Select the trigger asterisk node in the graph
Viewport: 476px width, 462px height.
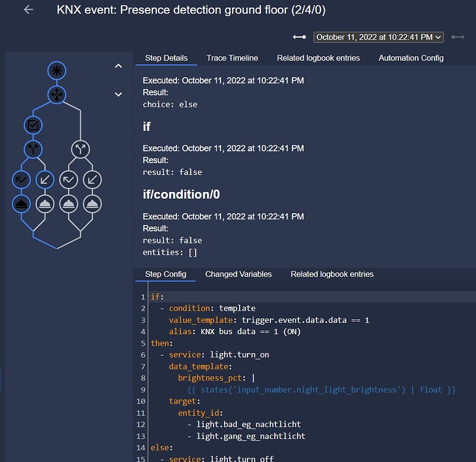click(x=57, y=70)
